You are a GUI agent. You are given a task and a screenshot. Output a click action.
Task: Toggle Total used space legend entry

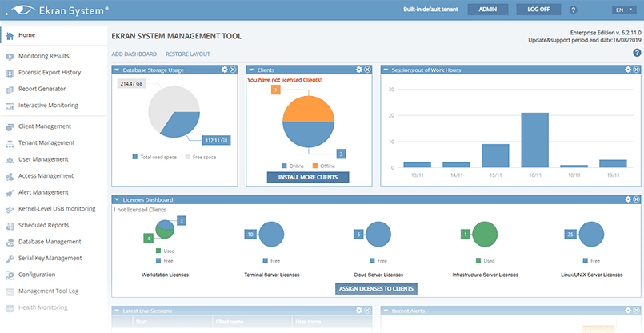(154, 157)
